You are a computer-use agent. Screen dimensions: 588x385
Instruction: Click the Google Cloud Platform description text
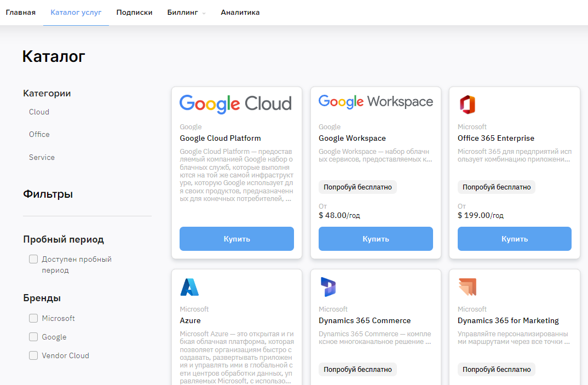coord(237,175)
